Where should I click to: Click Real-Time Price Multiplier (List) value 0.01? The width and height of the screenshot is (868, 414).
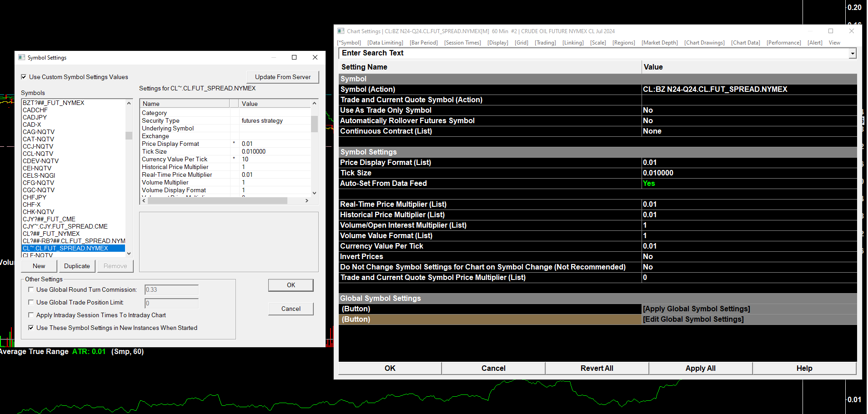coord(650,205)
